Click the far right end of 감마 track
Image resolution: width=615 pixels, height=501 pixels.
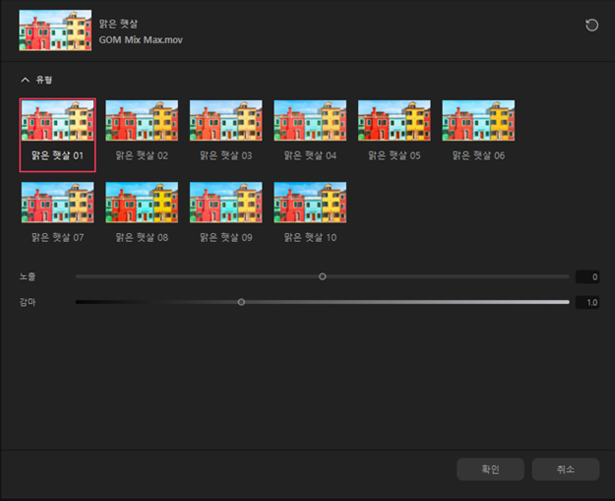click(x=567, y=302)
